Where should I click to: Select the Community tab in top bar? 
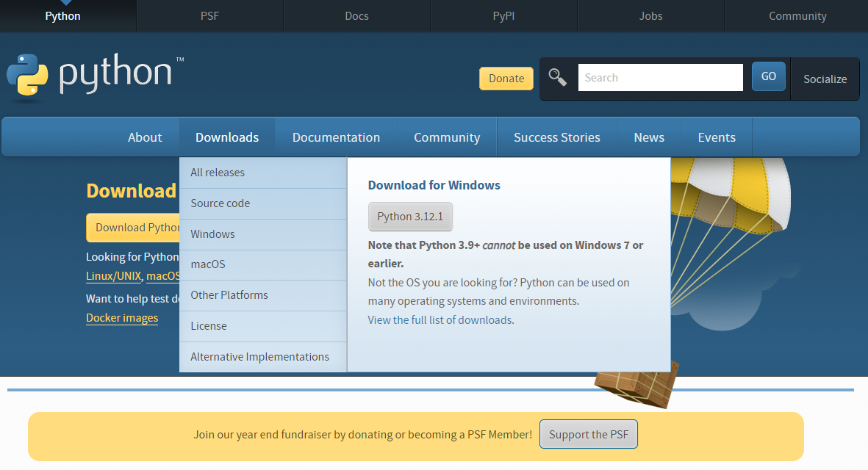(x=797, y=16)
